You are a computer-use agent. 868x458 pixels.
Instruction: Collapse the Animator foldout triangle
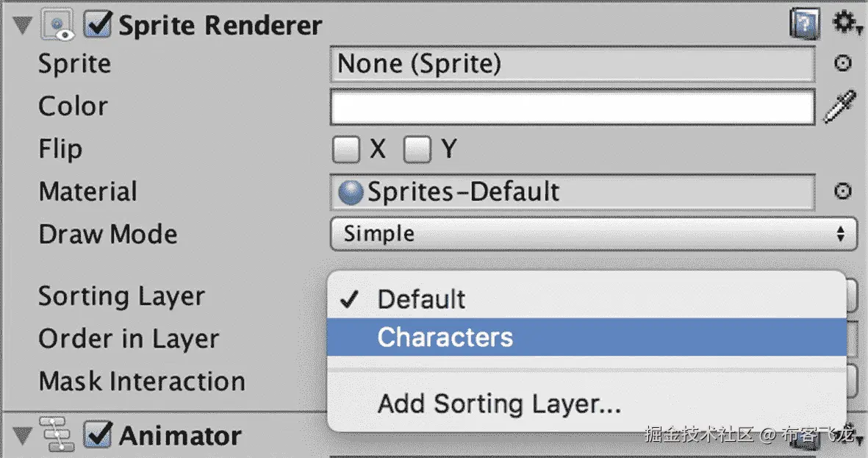click(x=23, y=436)
